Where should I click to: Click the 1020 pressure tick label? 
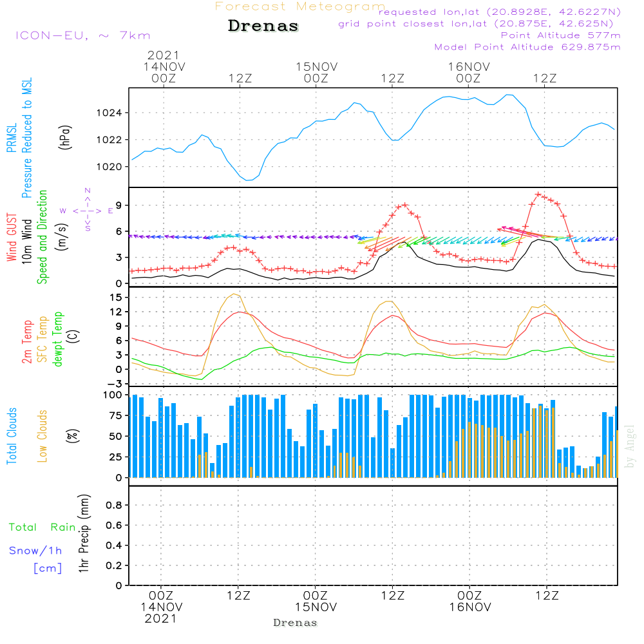[x=109, y=167]
